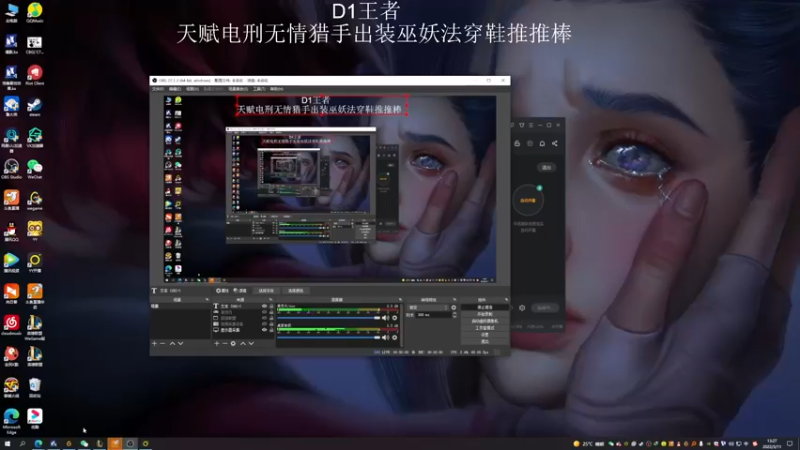800x450 pixels.
Task: Pop out the 控件 dock header icon
Action: point(506,299)
